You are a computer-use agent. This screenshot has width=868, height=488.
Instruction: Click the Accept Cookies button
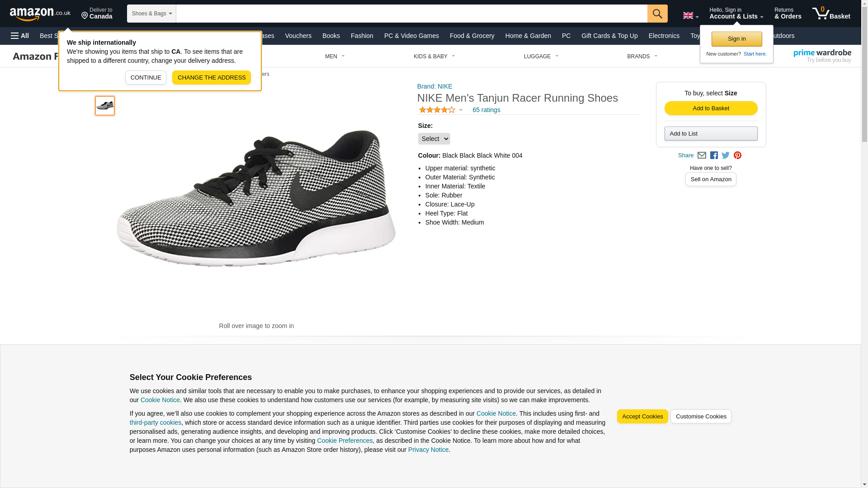pyautogui.click(x=642, y=417)
